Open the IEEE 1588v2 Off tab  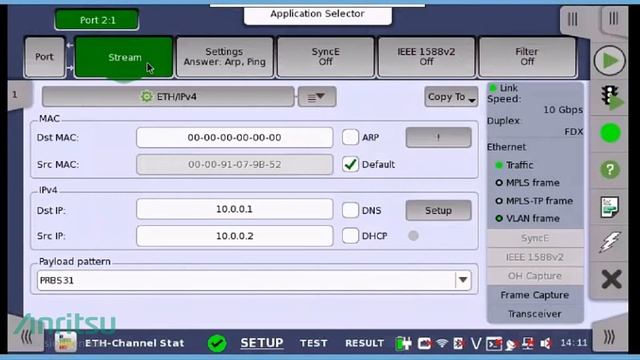(426, 57)
